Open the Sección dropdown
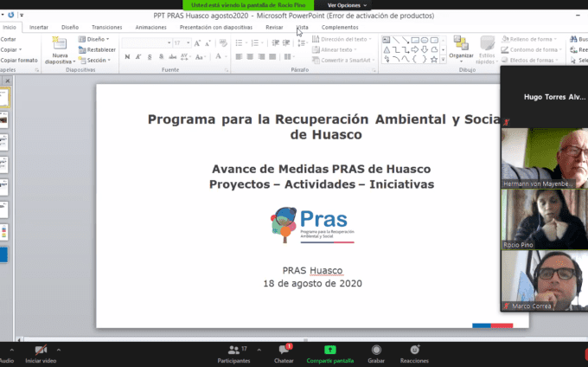The width and height of the screenshot is (588, 367). [x=94, y=60]
